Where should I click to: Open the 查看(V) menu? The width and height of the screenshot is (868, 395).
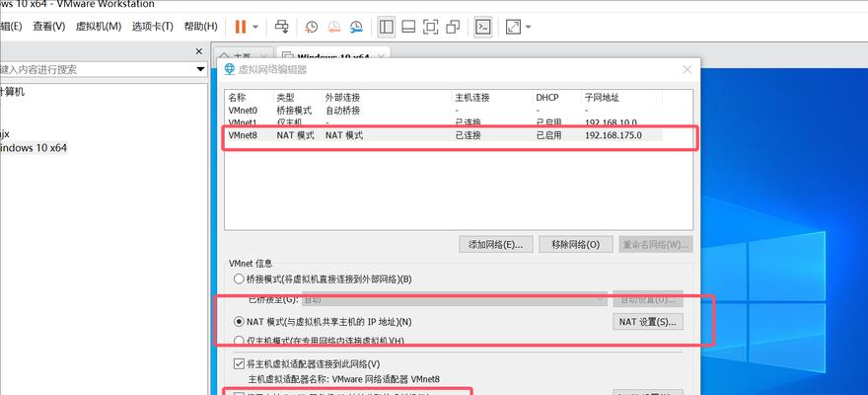click(48, 26)
